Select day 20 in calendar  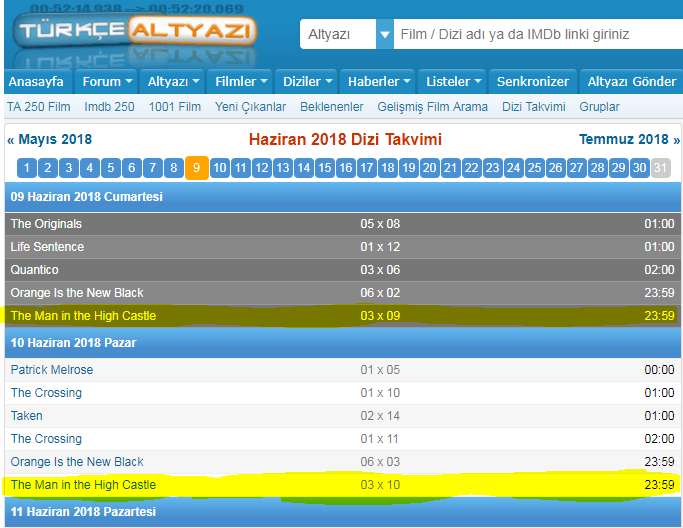[429, 168]
